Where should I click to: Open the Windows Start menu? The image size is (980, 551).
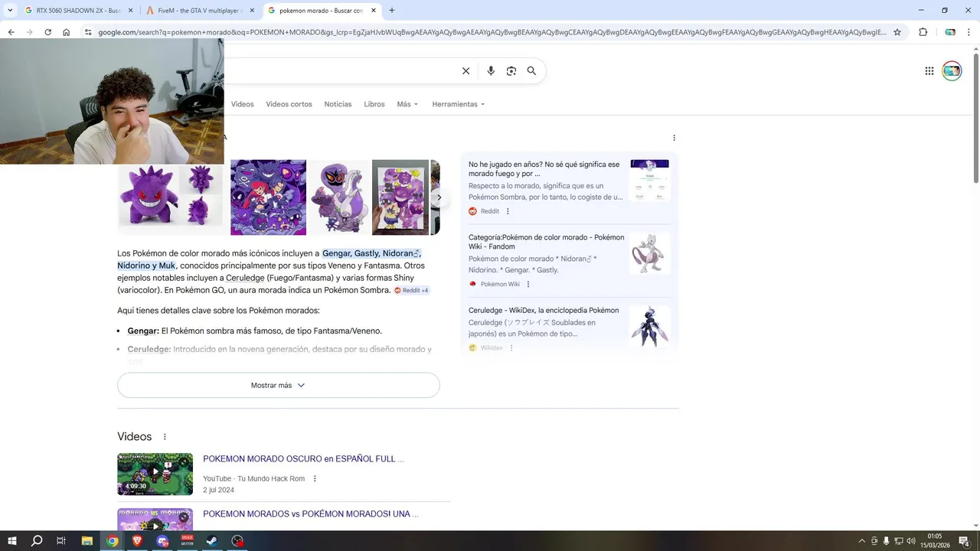coord(12,541)
